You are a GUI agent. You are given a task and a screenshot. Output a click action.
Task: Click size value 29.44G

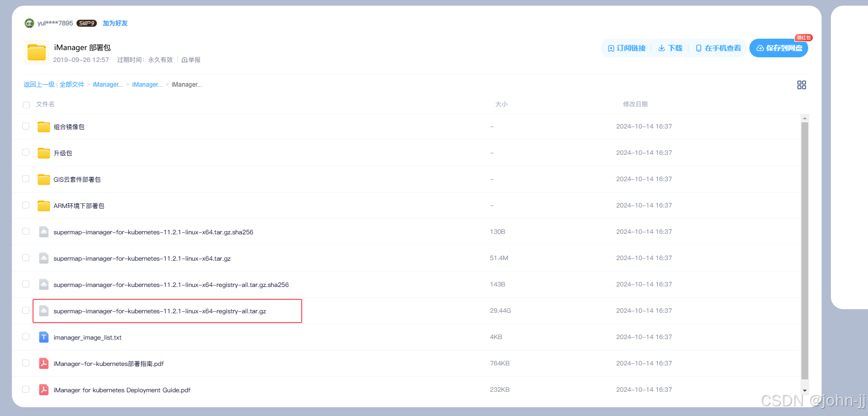tap(500, 311)
